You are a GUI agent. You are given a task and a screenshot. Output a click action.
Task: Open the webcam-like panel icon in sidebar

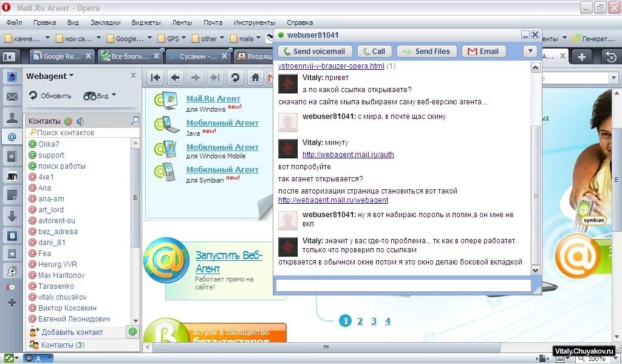click(x=12, y=271)
